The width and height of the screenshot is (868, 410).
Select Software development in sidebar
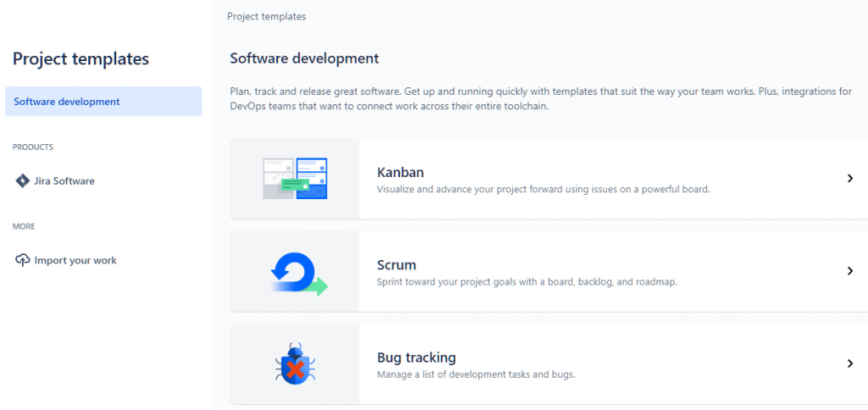pos(103,102)
